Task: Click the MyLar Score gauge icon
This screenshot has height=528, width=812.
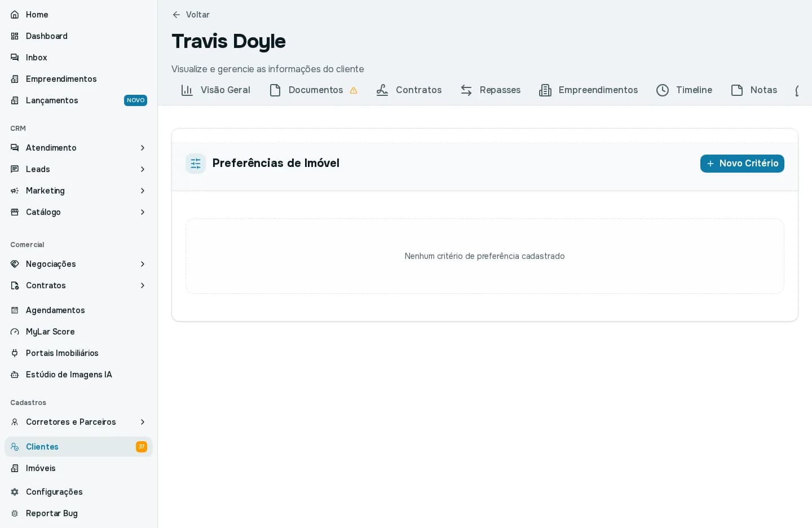Action: [15, 332]
